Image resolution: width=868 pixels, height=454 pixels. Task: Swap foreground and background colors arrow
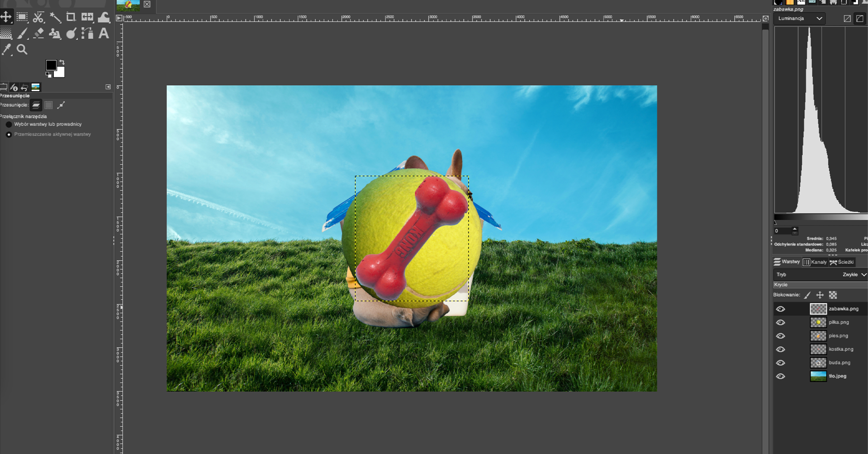(x=62, y=62)
